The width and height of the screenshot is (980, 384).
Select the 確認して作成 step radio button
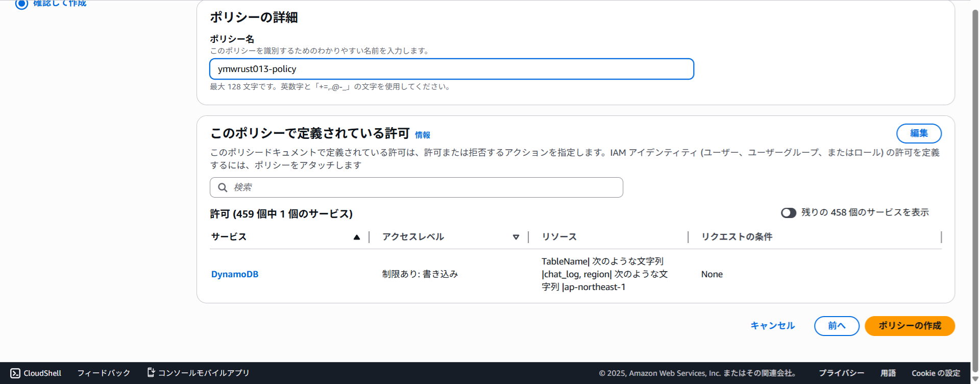tap(21, 4)
